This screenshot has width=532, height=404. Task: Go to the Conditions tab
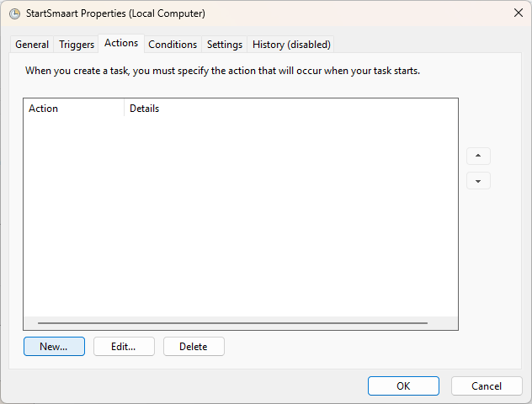point(173,45)
